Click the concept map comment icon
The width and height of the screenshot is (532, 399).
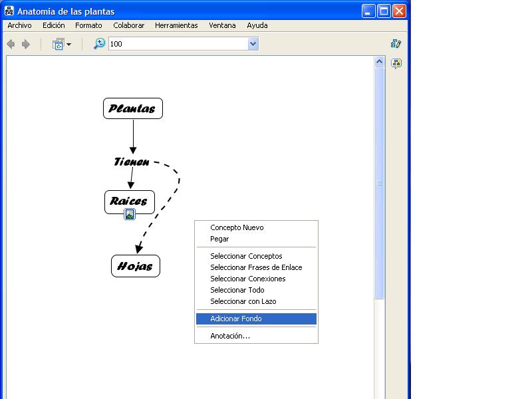coord(396,63)
